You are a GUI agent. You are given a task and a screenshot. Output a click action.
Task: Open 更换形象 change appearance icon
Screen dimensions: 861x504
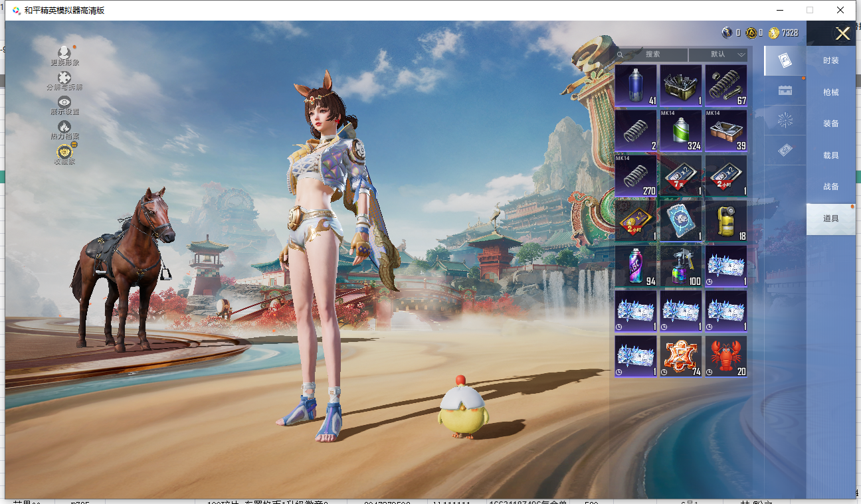click(x=64, y=54)
